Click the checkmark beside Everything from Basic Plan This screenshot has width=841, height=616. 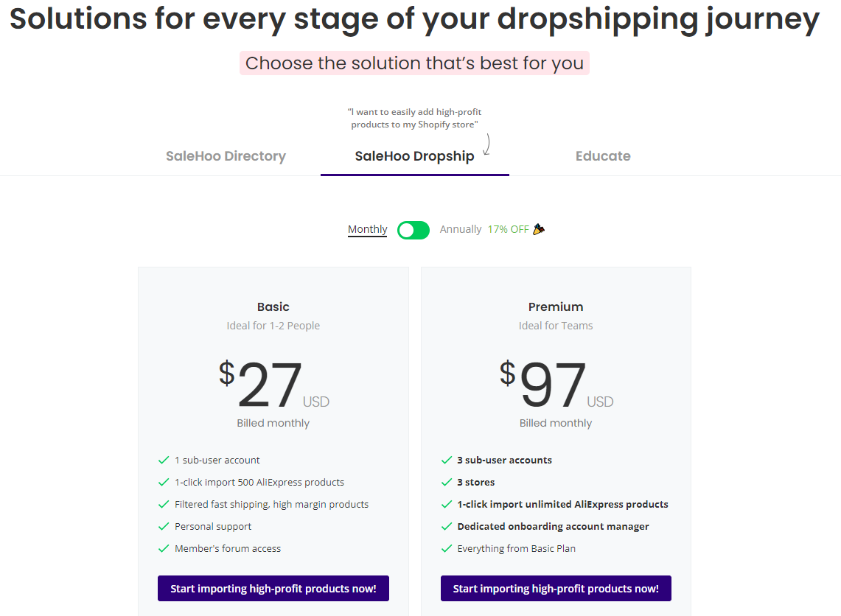tap(446, 548)
